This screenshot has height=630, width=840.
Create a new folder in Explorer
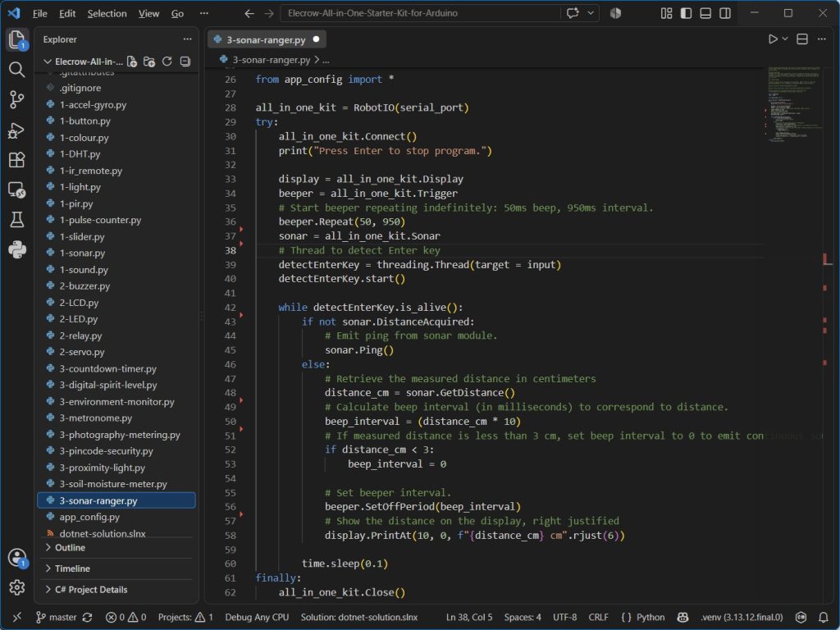(149, 62)
